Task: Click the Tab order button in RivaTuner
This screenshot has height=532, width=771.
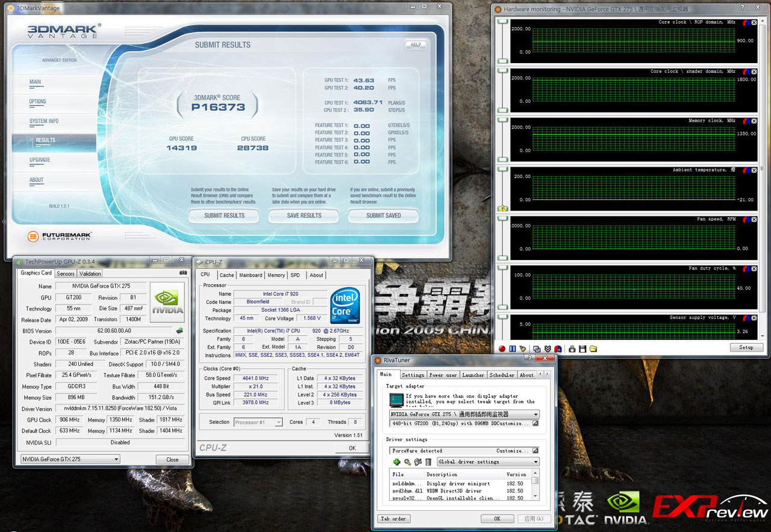Action: [394, 519]
